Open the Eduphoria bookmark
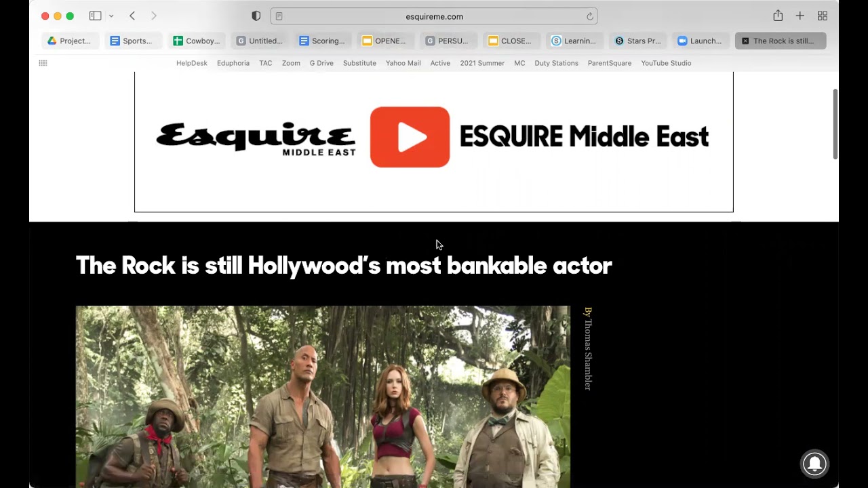Image resolution: width=868 pixels, height=488 pixels. click(x=233, y=63)
